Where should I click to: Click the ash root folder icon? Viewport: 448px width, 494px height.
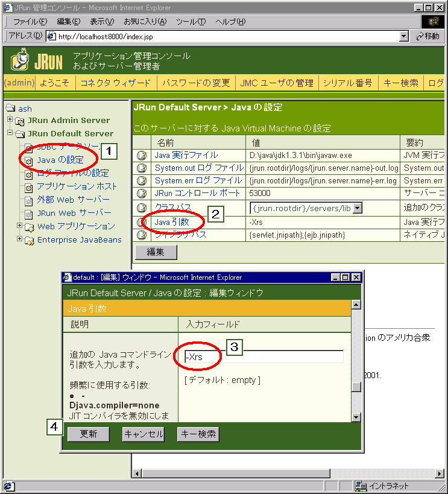coord(11,108)
